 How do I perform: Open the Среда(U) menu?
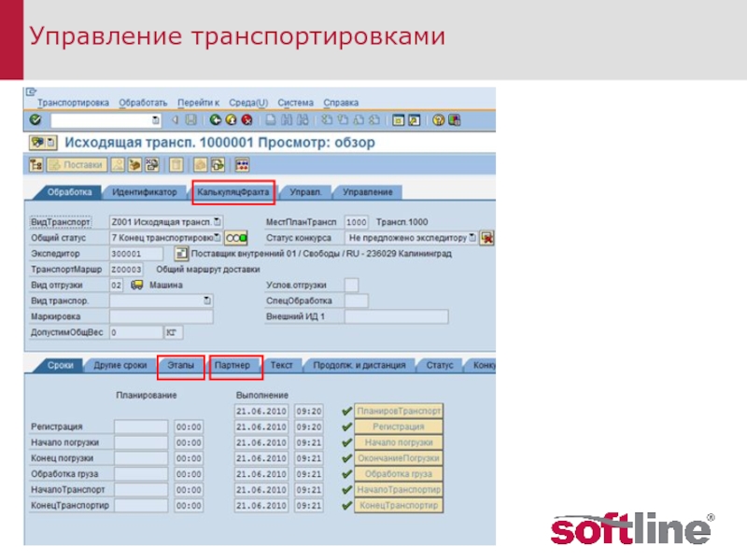(248, 103)
